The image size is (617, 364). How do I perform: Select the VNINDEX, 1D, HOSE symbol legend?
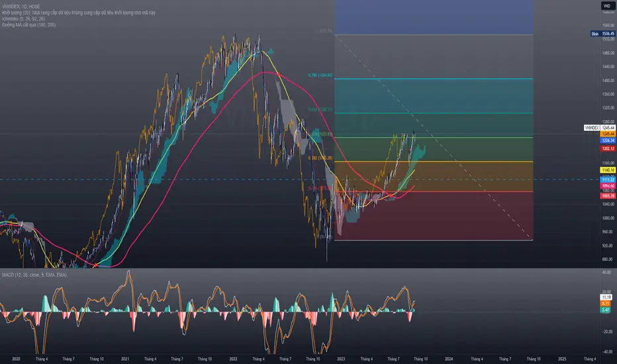pyautogui.click(x=21, y=7)
